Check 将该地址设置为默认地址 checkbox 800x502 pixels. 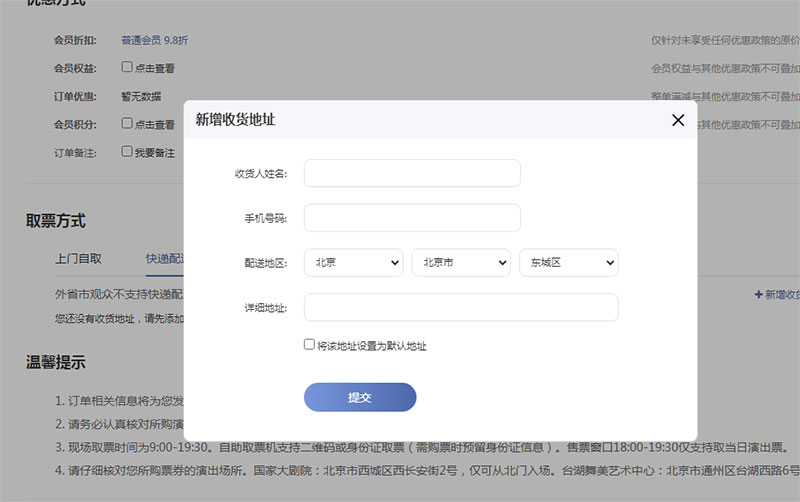coord(310,345)
